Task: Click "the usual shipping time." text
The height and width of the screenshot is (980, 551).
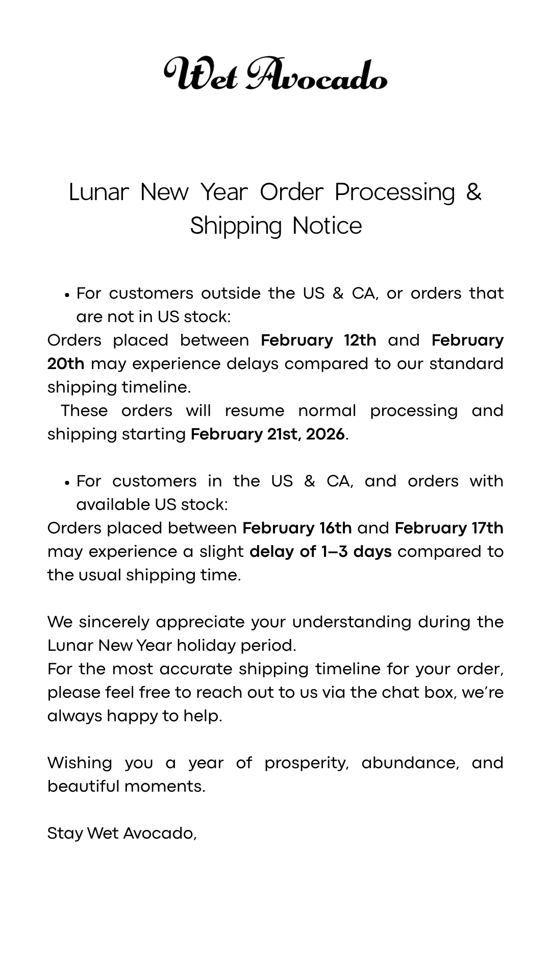Action: [x=144, y=575]
